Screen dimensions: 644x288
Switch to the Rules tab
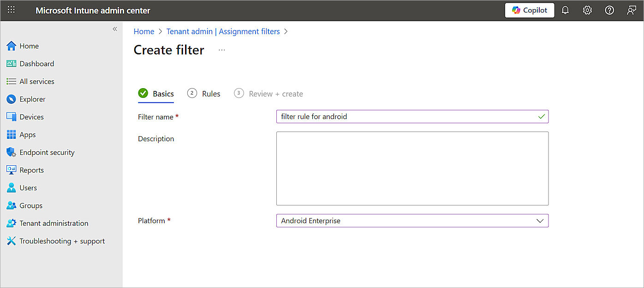(x=204, y=94)
